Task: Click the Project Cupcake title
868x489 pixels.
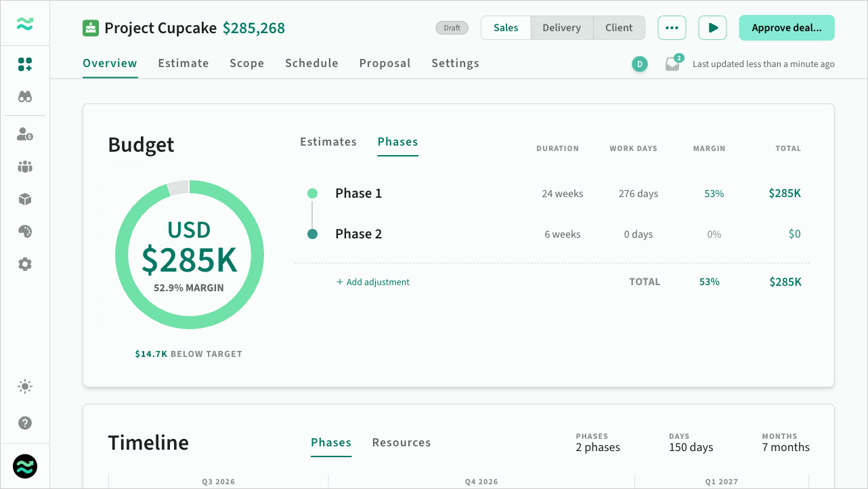Action: [160, 28]
